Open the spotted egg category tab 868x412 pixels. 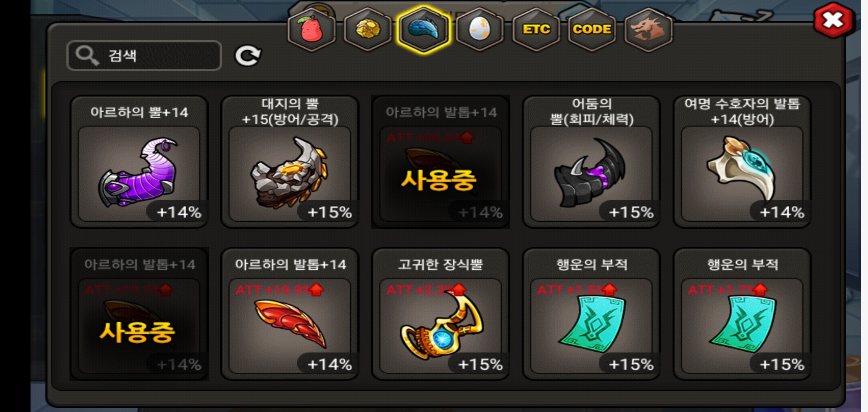click(x=480, y=29)
